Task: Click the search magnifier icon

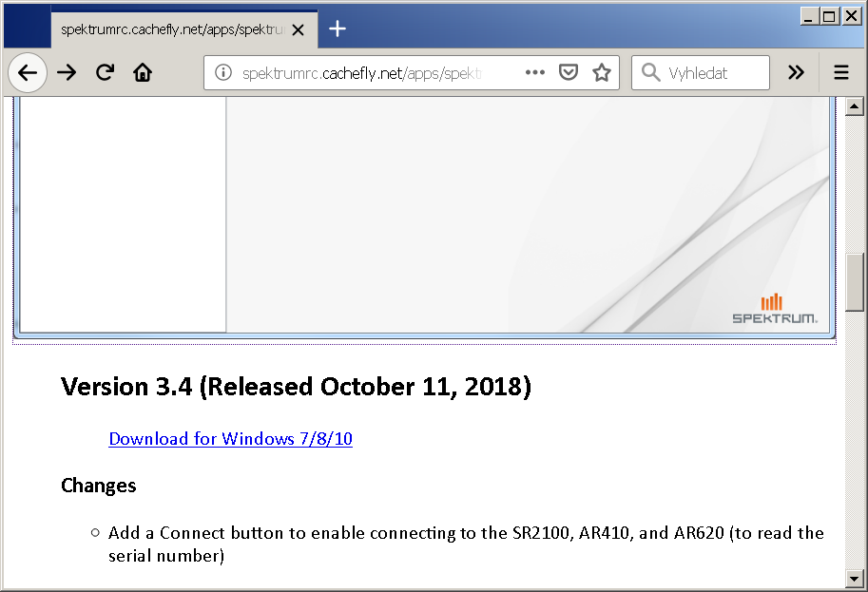Action: tap(650, 73)
